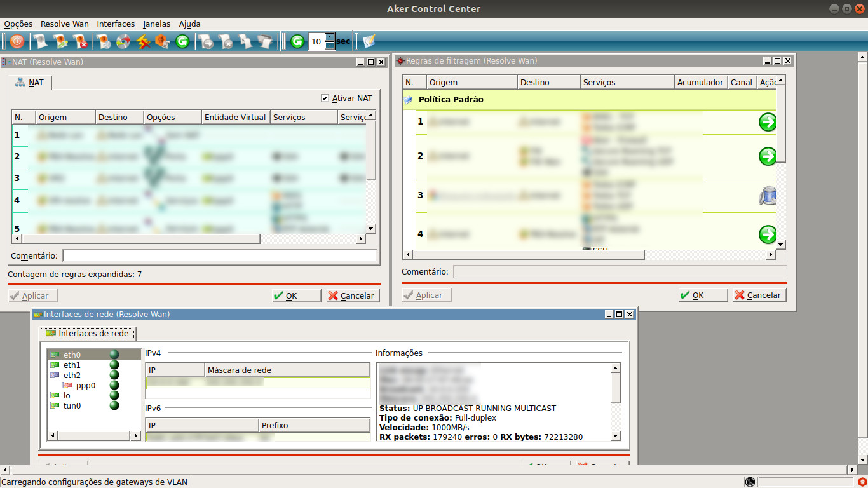
Task: Click the NAT Comentário input field
Action: tap(219, 256)
